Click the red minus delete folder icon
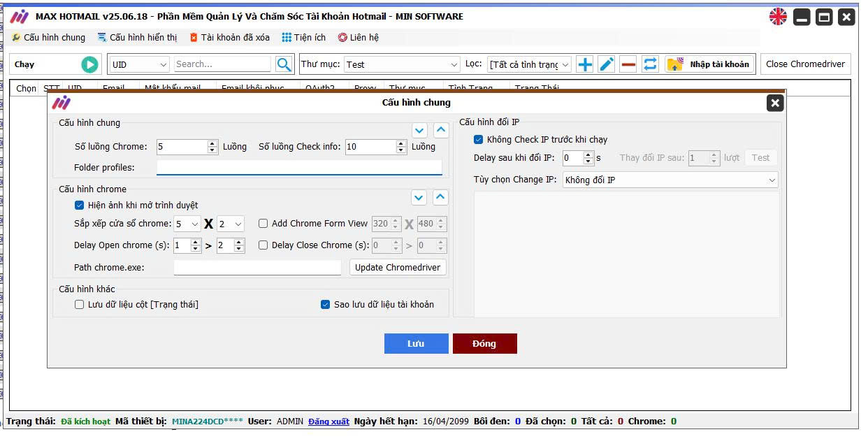The height and width of the screenshot is (439, 868). coord(628,64)
